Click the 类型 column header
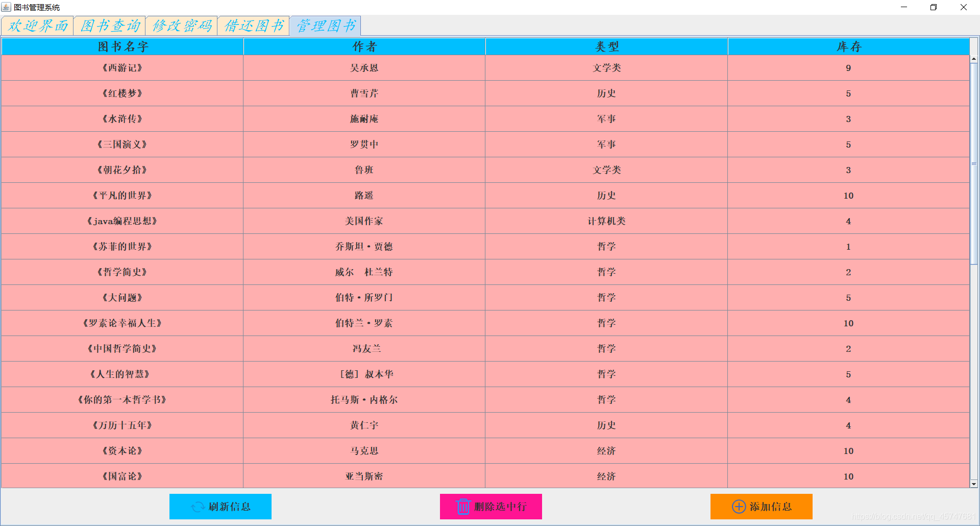The width and height of the screenshot is (980, 526). coord(606,46)
